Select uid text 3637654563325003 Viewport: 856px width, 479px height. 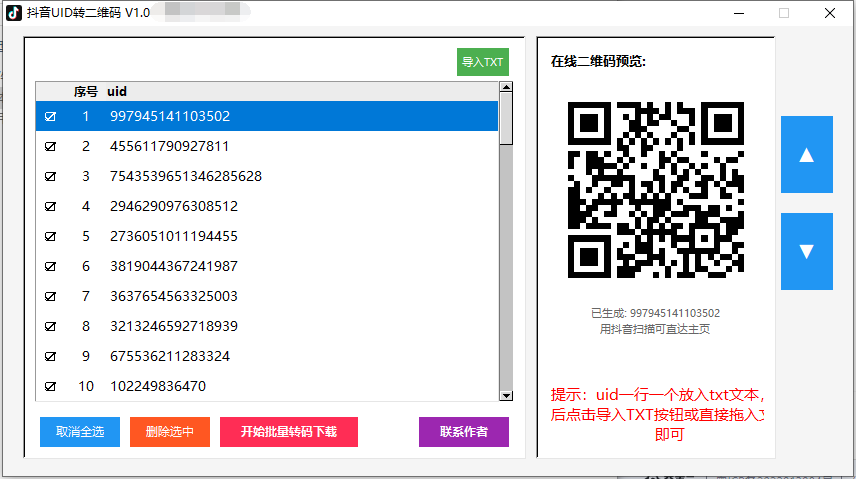pos(174,297)
